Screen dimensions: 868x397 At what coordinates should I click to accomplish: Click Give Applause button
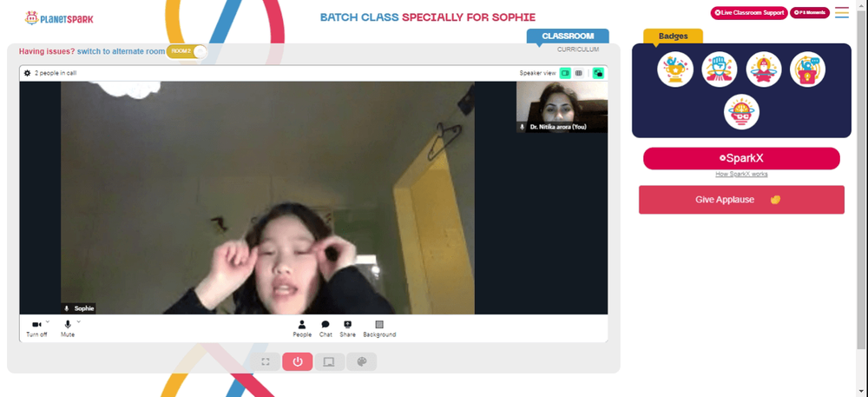pos(741,199)
